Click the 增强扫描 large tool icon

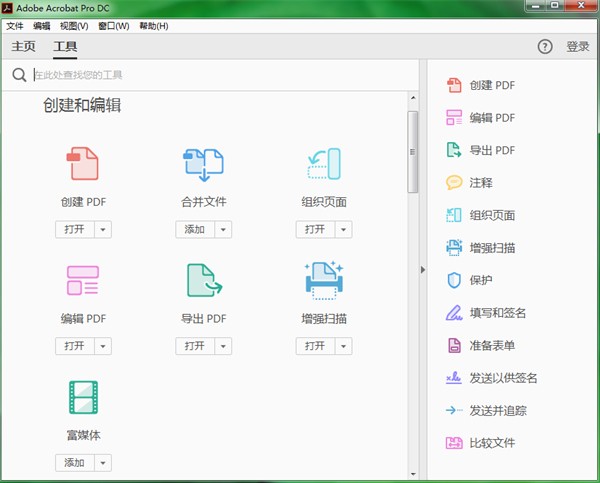coord(324,281)
